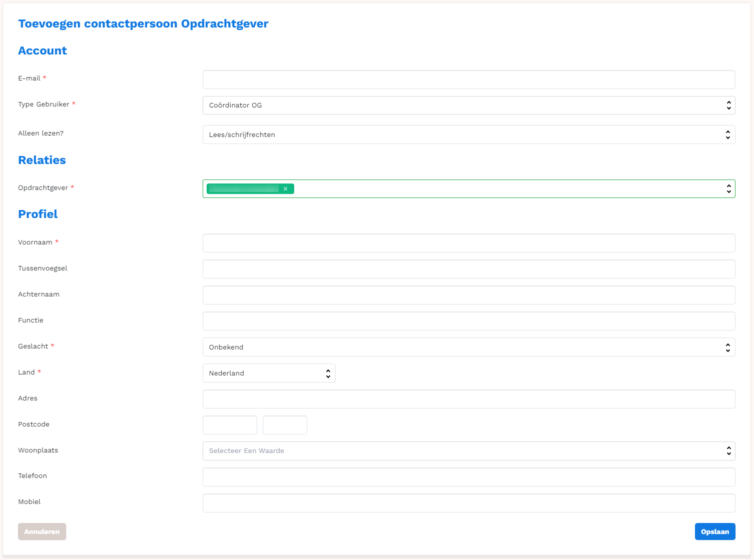Click the first Postcode digits field

pyautogui.click(x=230, y=425)
